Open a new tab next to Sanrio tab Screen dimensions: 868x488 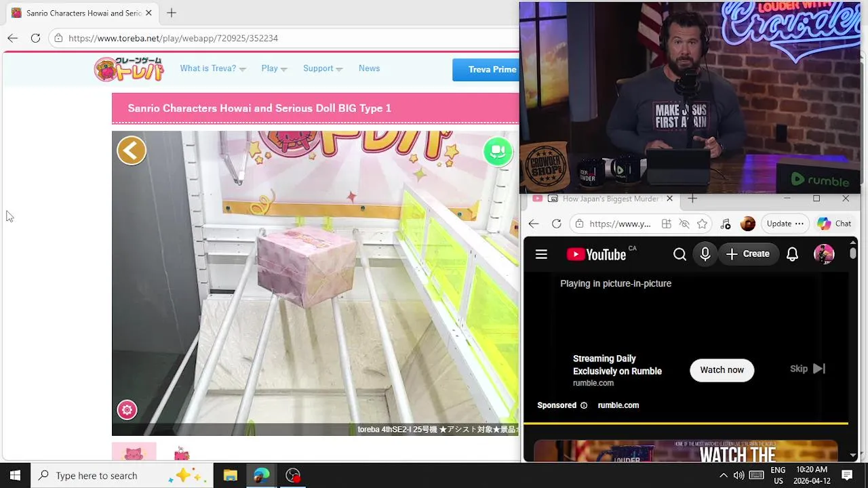pos(172,13)
